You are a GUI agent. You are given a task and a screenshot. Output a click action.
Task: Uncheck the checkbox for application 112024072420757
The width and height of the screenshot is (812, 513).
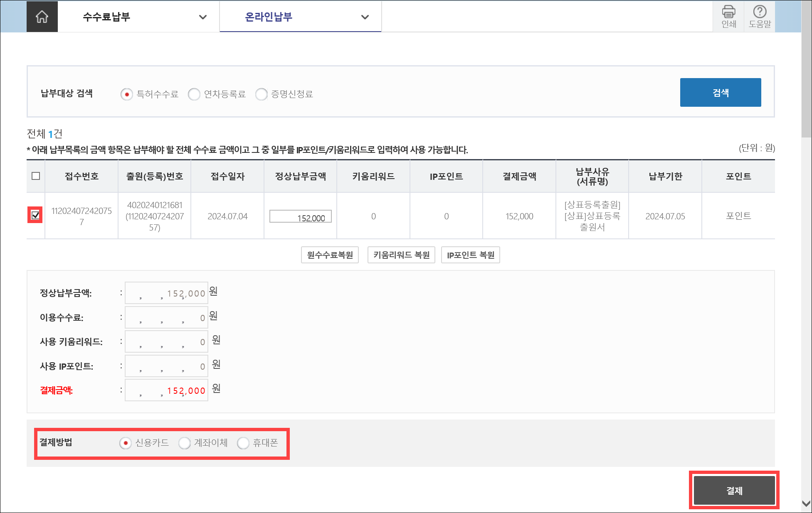tap(36, 215)
